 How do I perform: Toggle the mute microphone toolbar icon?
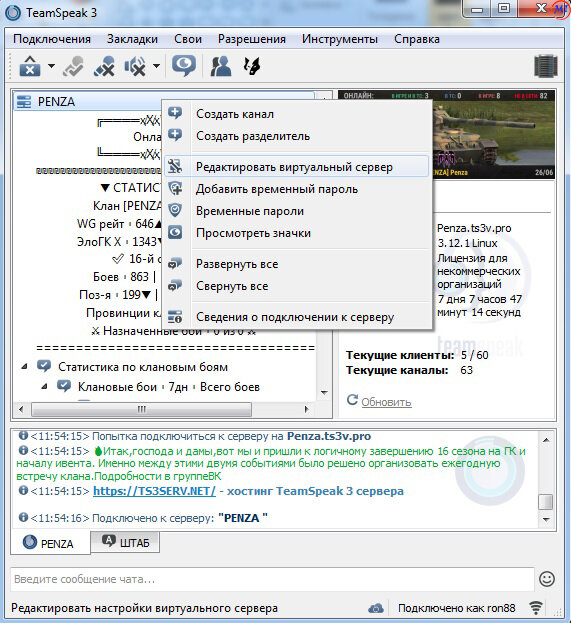[104, 66]
